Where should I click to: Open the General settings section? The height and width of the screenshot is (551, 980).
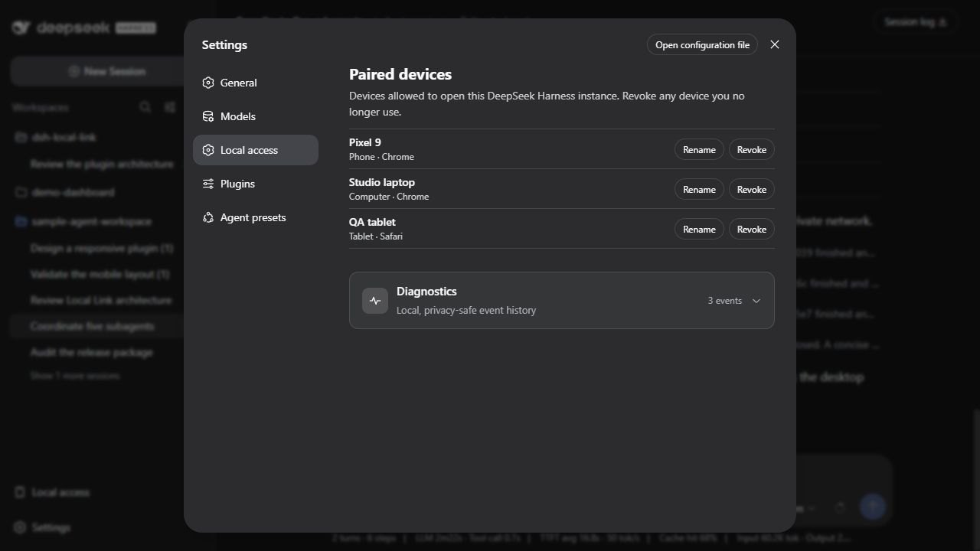(x=255, y=83)
